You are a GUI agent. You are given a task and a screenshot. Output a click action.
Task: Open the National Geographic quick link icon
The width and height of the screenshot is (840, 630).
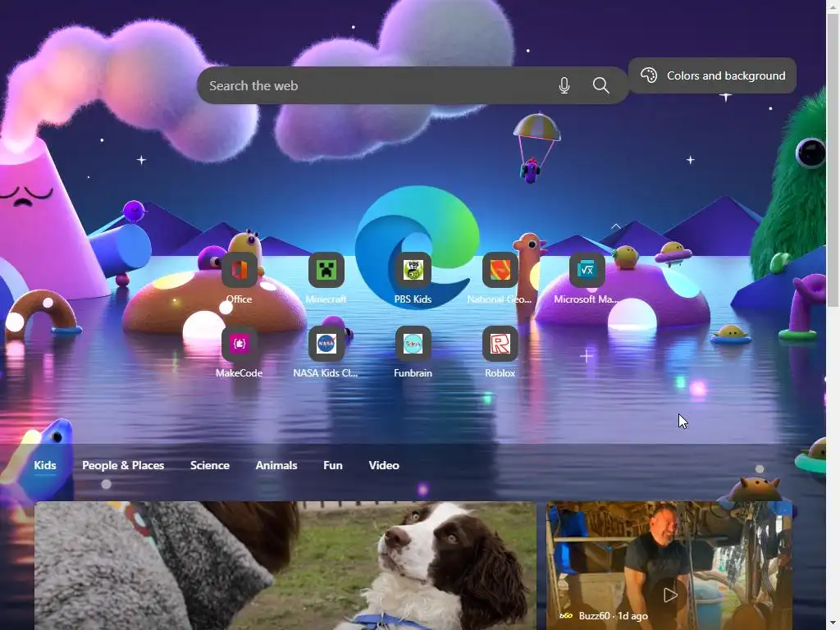pyautogui.click(x=500, y=270)
